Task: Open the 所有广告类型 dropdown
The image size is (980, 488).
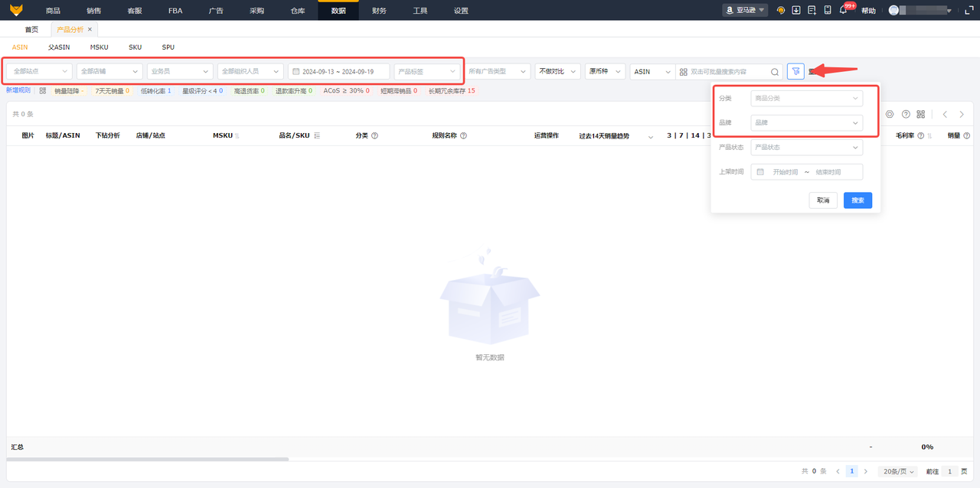Action: (498, 71)
